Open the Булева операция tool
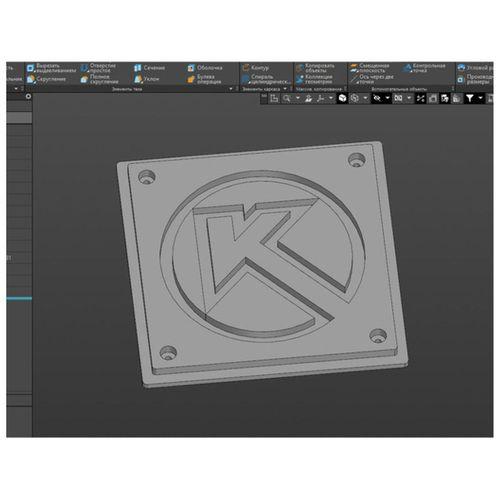Viewport: 500px width, 500px height. tap(204, 79)
